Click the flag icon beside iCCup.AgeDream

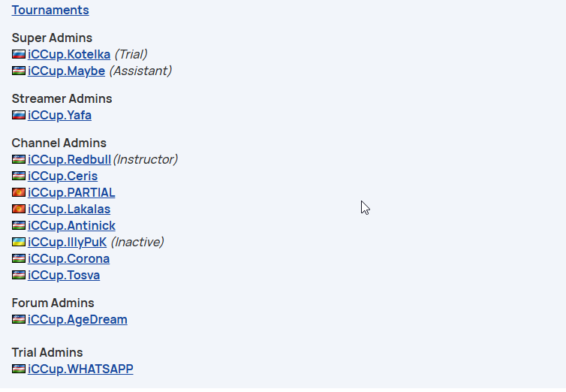(19, 319)
